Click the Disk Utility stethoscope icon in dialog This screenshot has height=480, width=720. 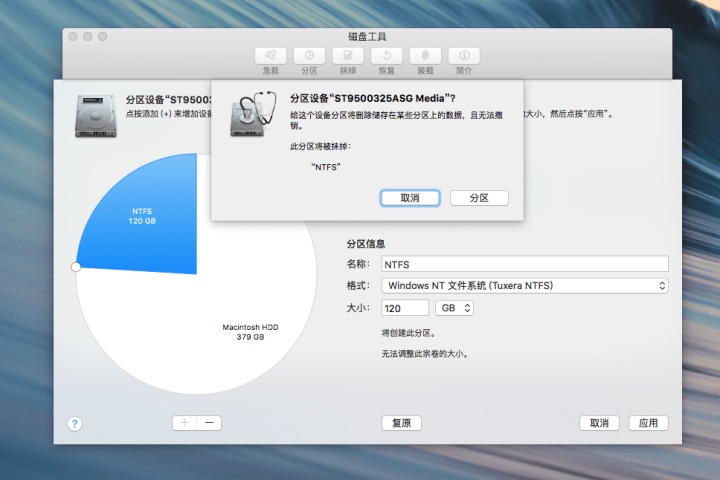tap(253, 114)
